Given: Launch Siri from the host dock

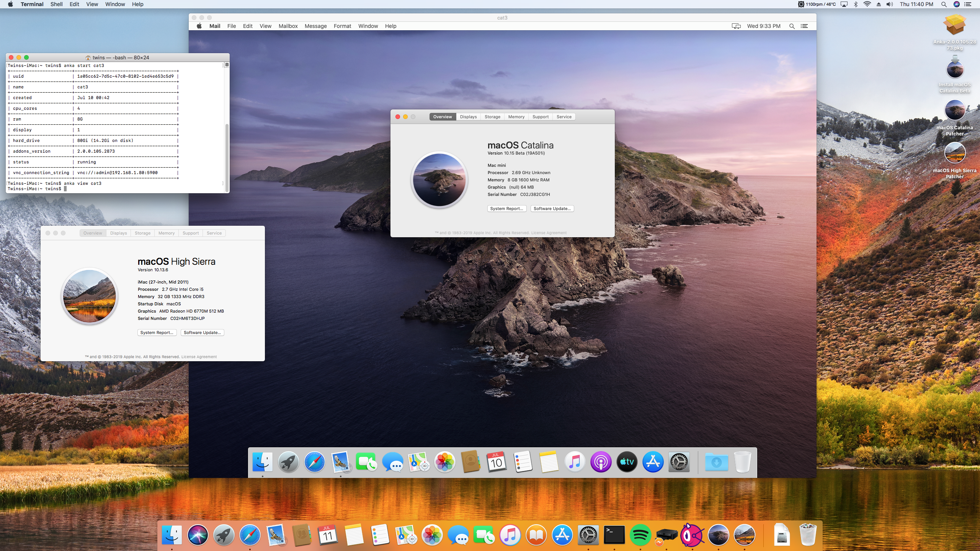Looking at the screenshot, I should point(198,535).
